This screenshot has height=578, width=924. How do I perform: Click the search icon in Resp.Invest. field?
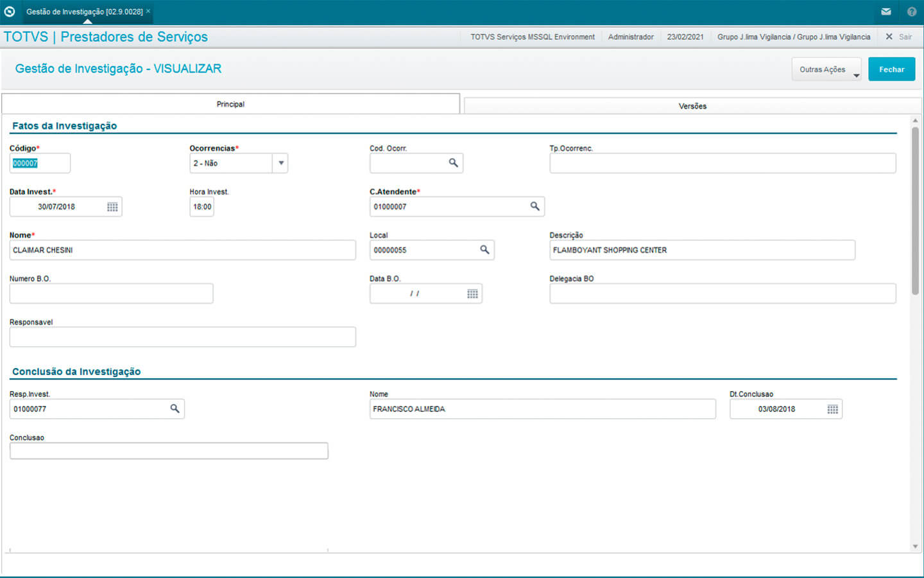tap(175, 408)
